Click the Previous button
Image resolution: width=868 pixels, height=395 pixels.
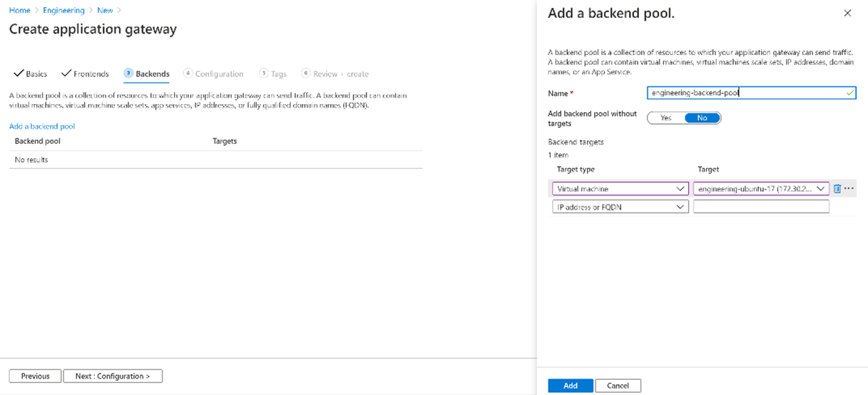point(35,376)
